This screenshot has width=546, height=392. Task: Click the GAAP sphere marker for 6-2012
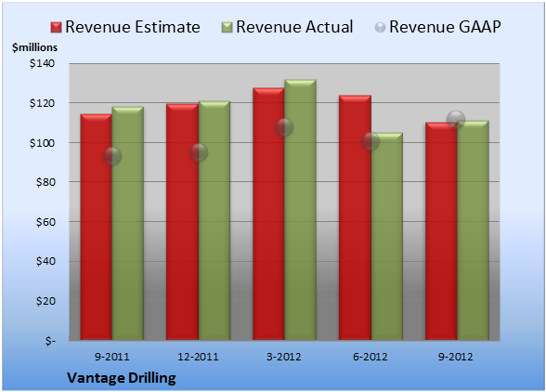click(370, 141)
